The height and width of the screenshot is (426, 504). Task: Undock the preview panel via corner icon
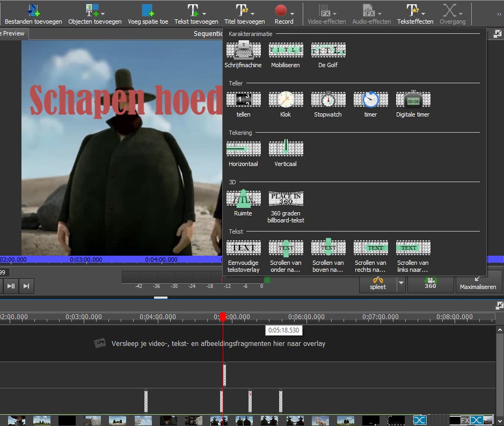point(498,34)
